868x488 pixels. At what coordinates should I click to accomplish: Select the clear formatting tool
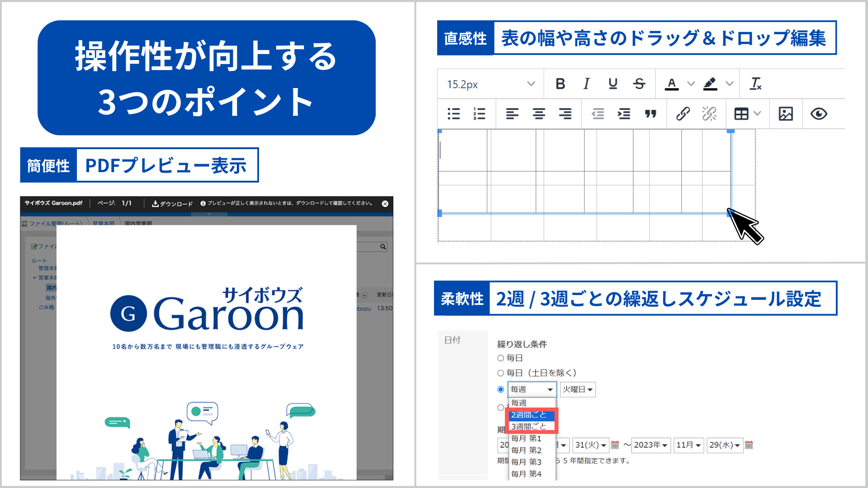[755, 84]
